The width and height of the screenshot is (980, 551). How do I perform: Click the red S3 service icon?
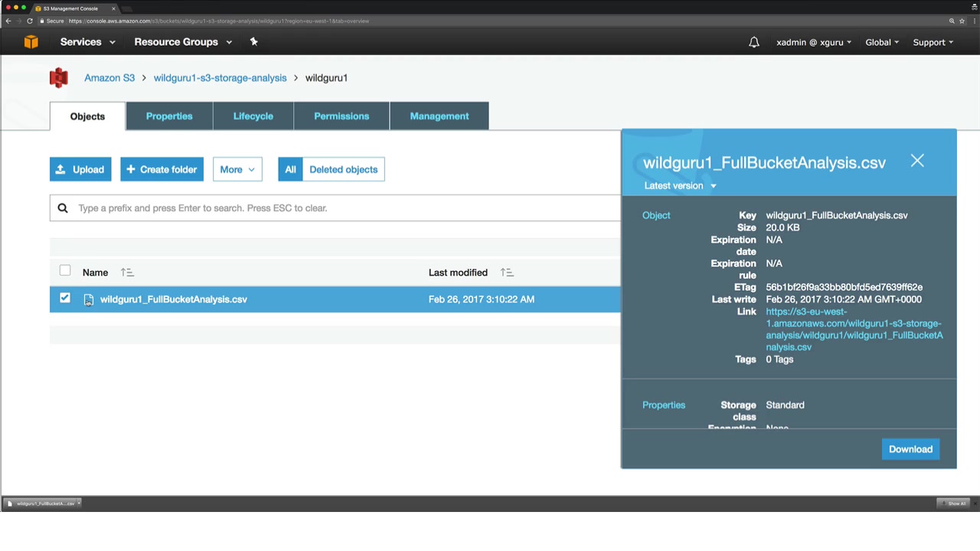click(59, 77)
